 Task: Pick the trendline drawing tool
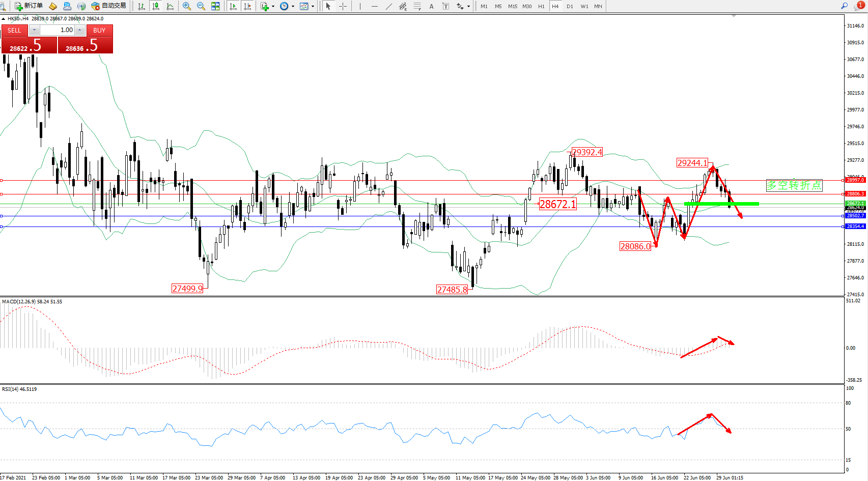[389, 6]
